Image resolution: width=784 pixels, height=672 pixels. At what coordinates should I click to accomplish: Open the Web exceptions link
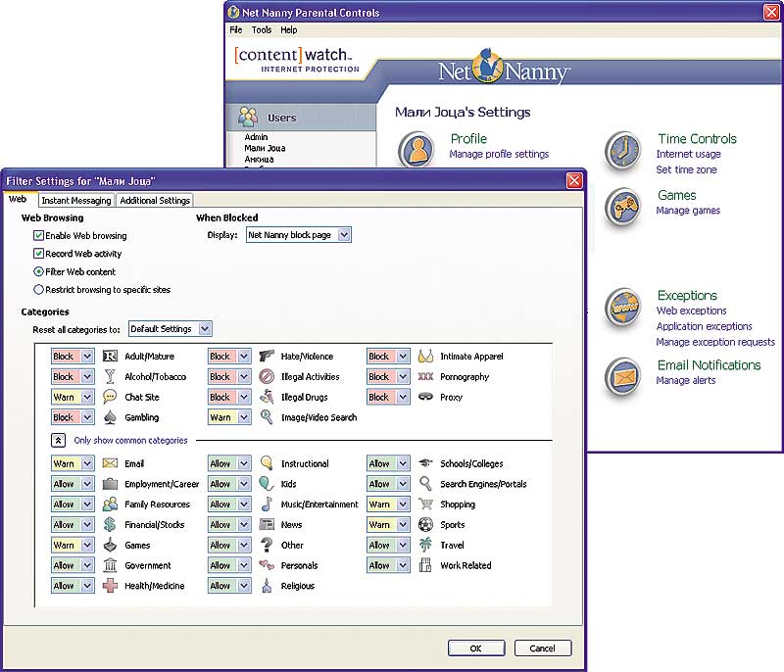click(x=692, y=311)
